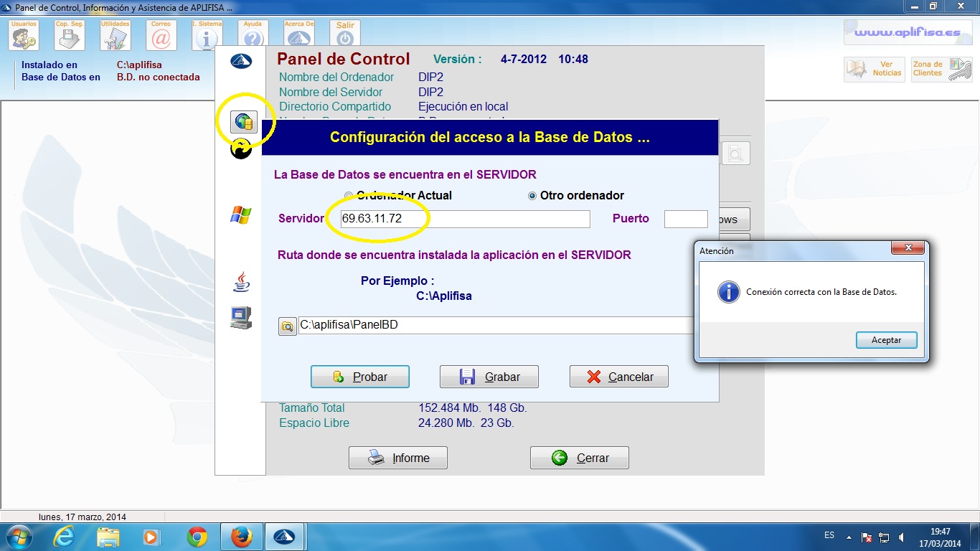Click the Probar button

click(360, 377)
